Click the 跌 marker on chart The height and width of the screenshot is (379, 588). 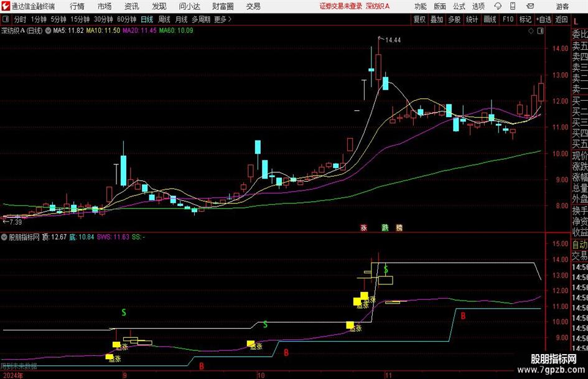pos(385,227)
